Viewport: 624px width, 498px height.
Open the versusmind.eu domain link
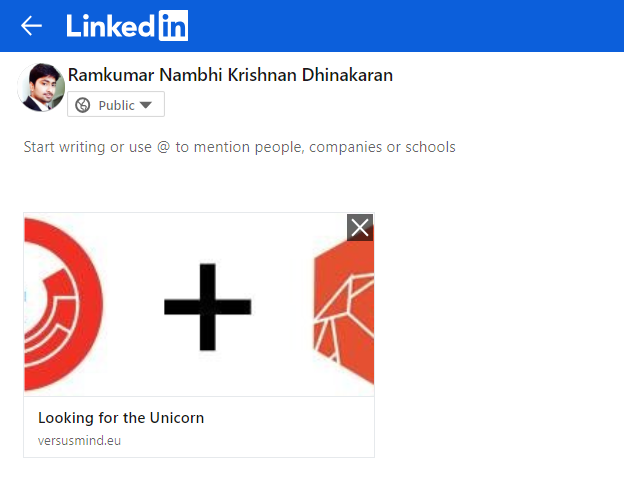[79, 441]
